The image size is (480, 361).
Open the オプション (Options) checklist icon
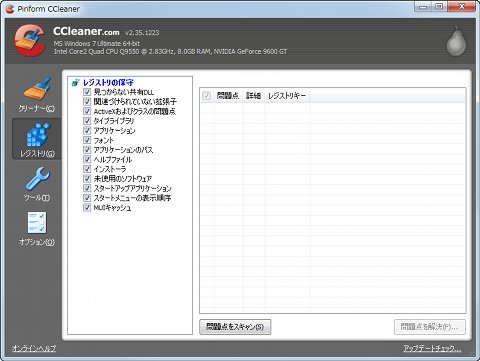(37, 223)
